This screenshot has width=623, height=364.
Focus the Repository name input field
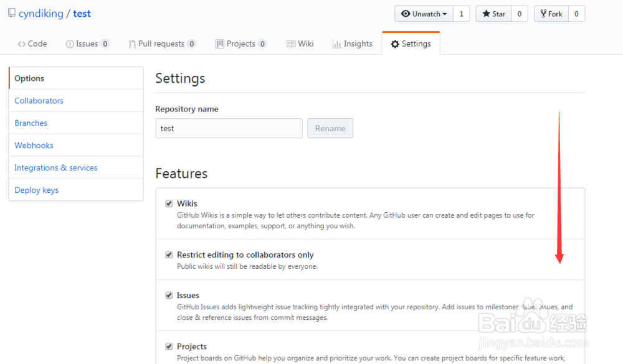coord(229,128)
